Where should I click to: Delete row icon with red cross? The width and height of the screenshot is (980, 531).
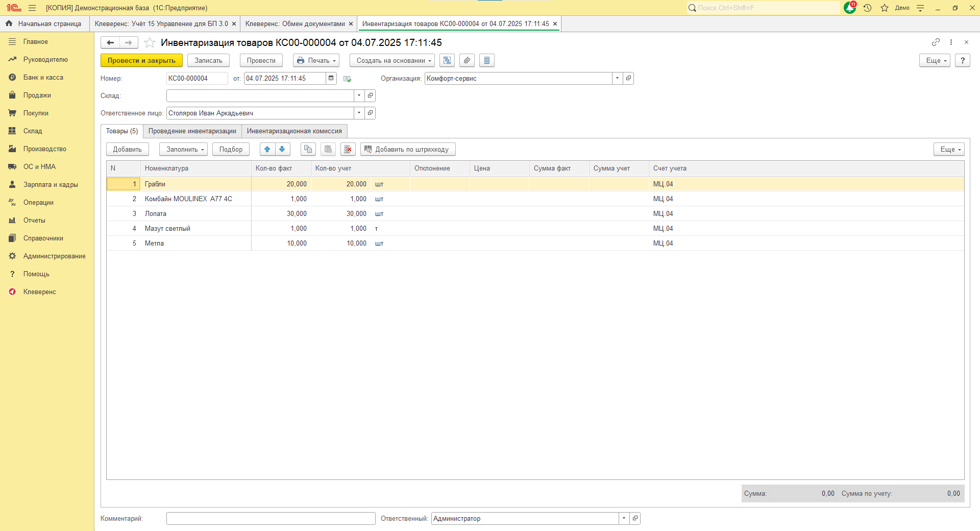pyautogui.click(x=348, y=149)
